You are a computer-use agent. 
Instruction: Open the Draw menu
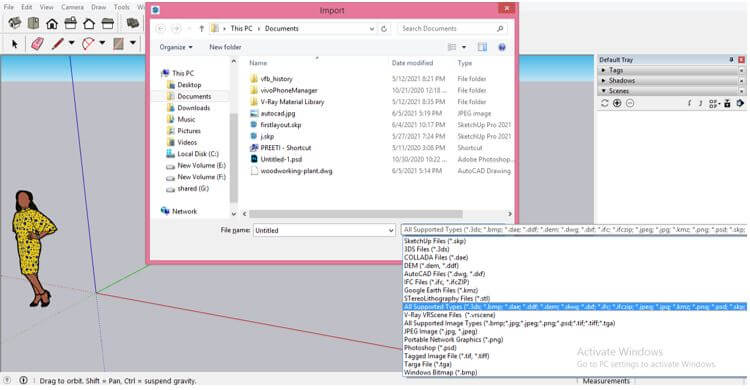coord(99,7)
